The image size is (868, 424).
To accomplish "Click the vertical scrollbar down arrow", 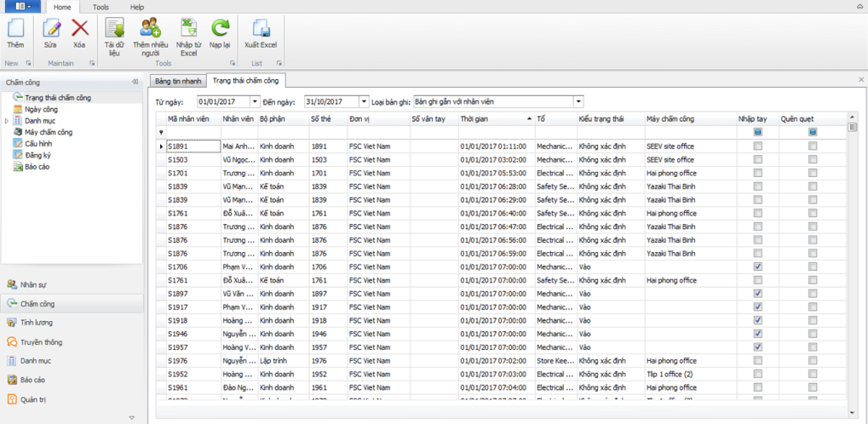I will (852, 413).
